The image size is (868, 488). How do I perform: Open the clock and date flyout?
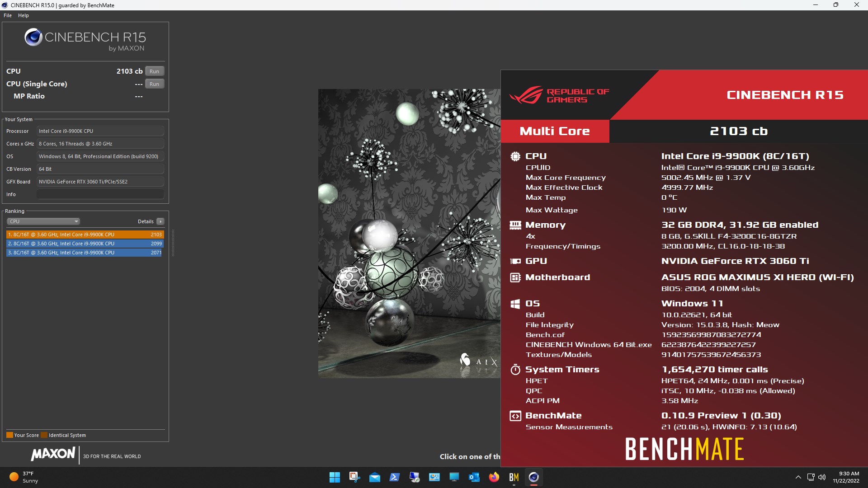coord(846,477)
